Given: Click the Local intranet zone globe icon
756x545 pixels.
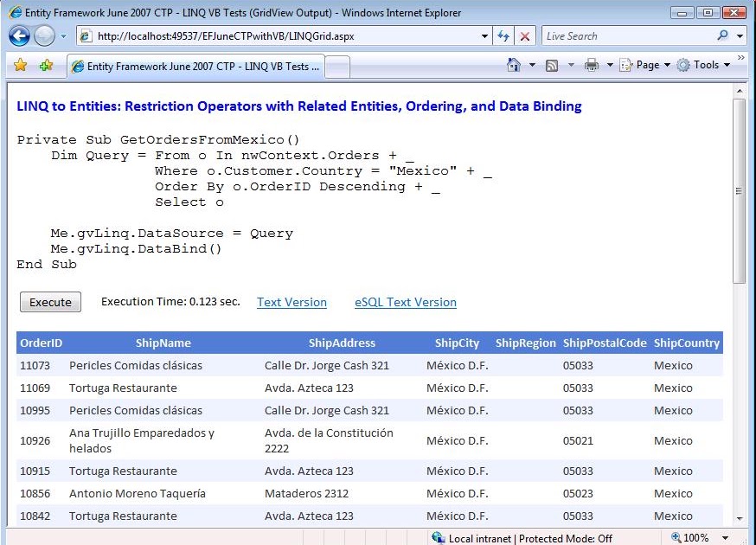Looking at the screenshot, I should click(439, 538).
